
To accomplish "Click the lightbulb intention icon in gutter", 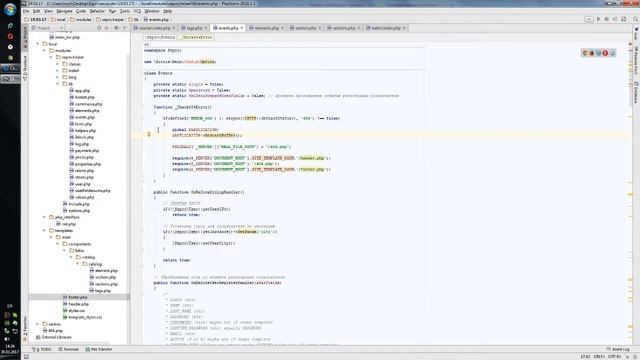I will (149, 134).
